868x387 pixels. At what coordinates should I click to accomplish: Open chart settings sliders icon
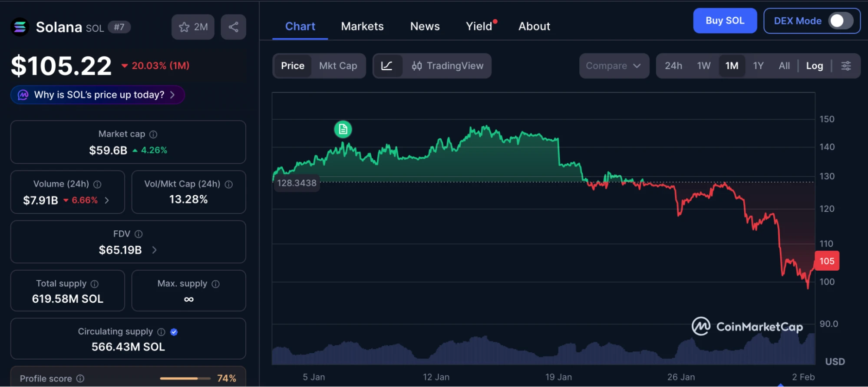(x=846, y=66)
